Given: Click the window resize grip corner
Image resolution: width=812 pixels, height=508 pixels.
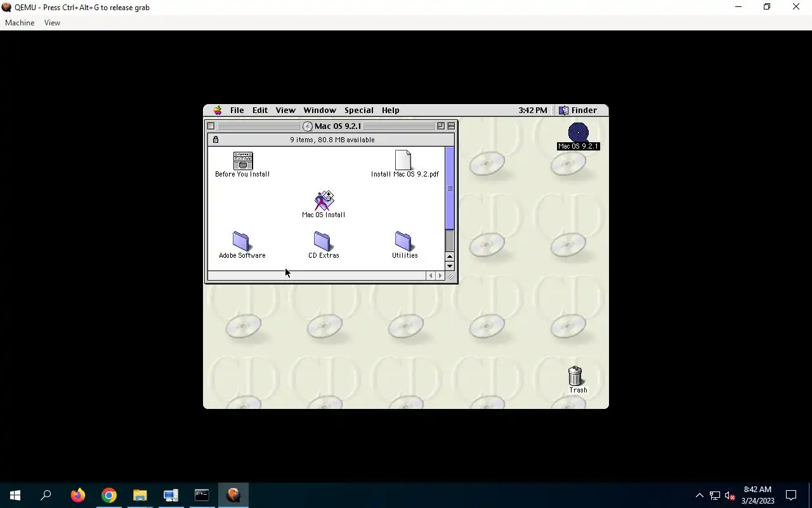Looking at the screenshot, I should (x=450, y=276).
